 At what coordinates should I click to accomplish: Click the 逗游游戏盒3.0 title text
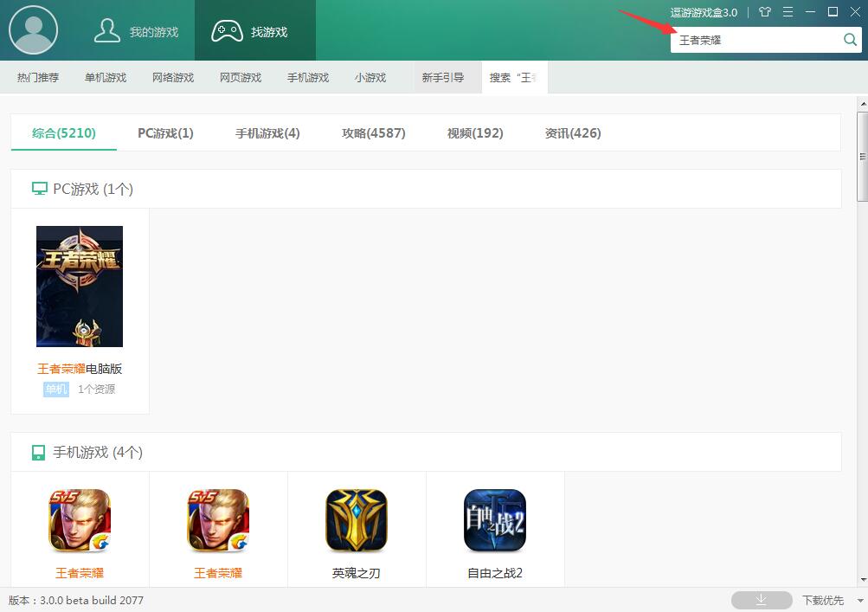coord(704,12)
